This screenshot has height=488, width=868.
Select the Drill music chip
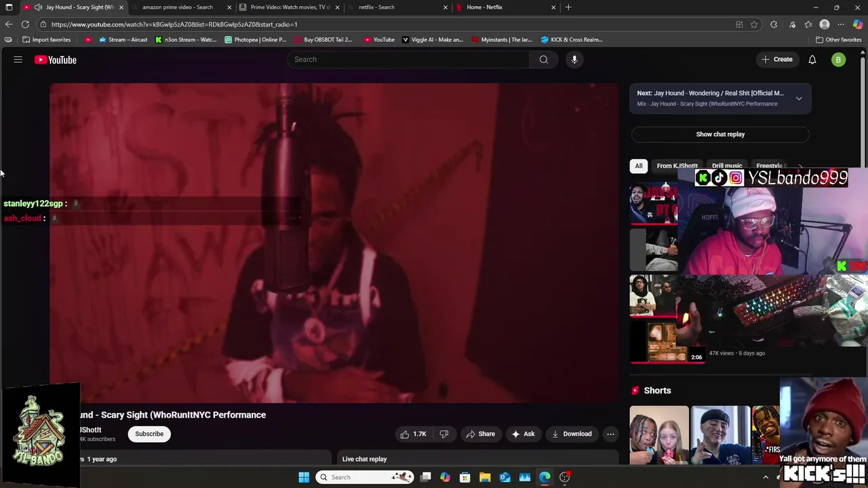(727, 166)
